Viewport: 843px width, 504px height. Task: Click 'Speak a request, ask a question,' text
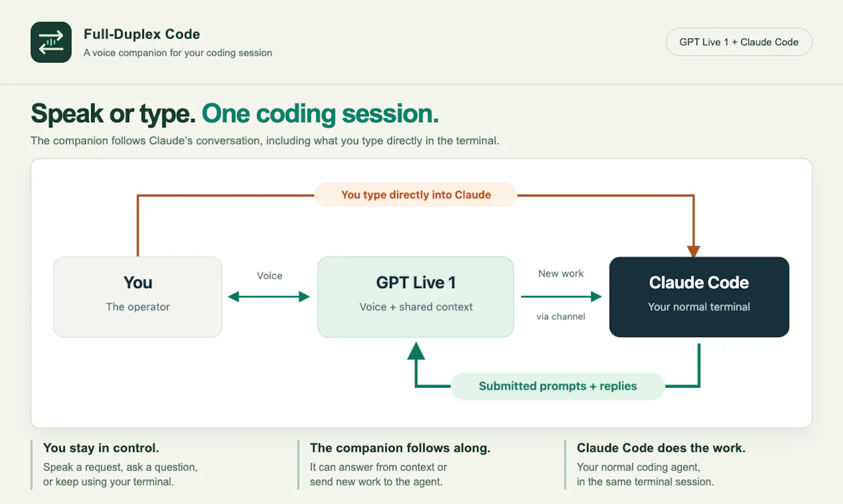pyautogui.click(x=121, y=467)
